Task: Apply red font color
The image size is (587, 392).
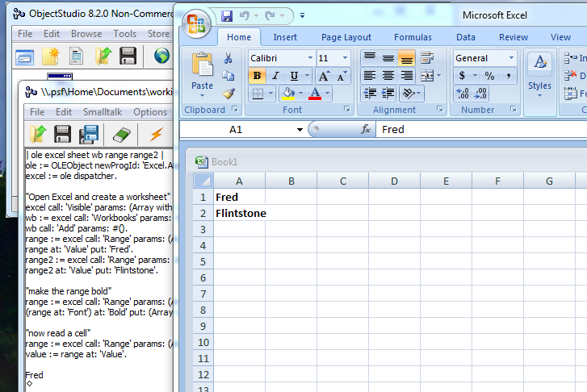Action: [x=315, y=93]
